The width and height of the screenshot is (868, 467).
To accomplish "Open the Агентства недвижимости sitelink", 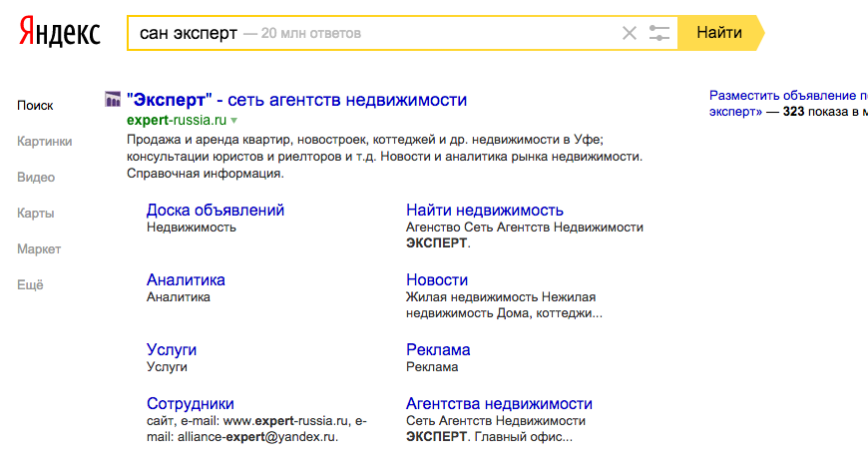I will click(499, 403).
